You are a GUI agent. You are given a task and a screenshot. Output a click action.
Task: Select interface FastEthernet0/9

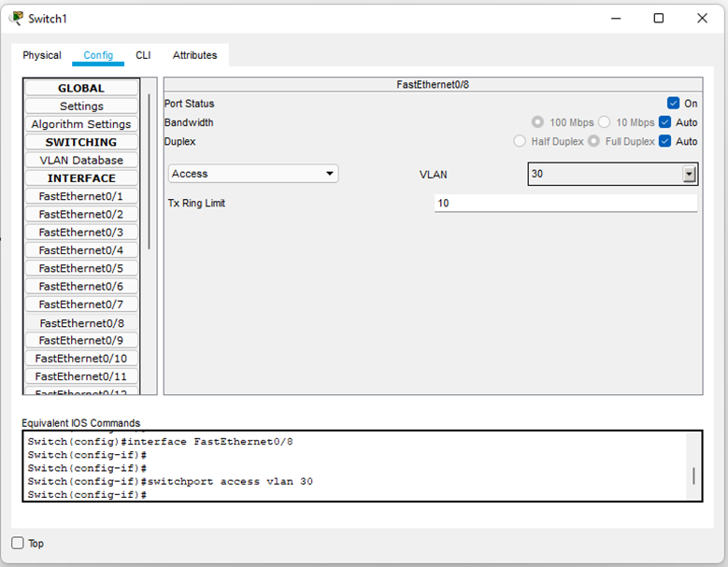coord(81,340)
